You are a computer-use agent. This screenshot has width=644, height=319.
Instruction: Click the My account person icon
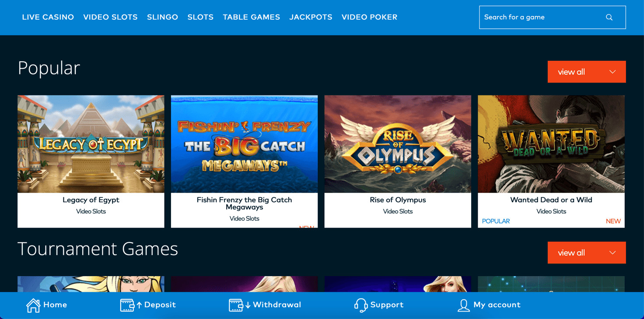tap(463, 305)
